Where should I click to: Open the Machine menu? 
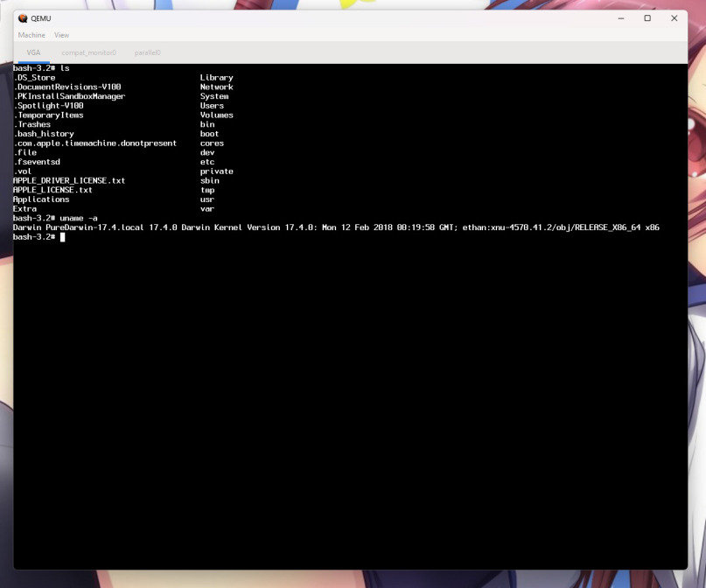[31, 35]
